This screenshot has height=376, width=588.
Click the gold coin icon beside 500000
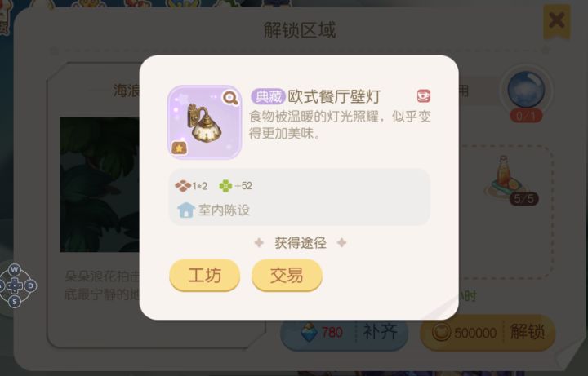(x=441, y=332)
